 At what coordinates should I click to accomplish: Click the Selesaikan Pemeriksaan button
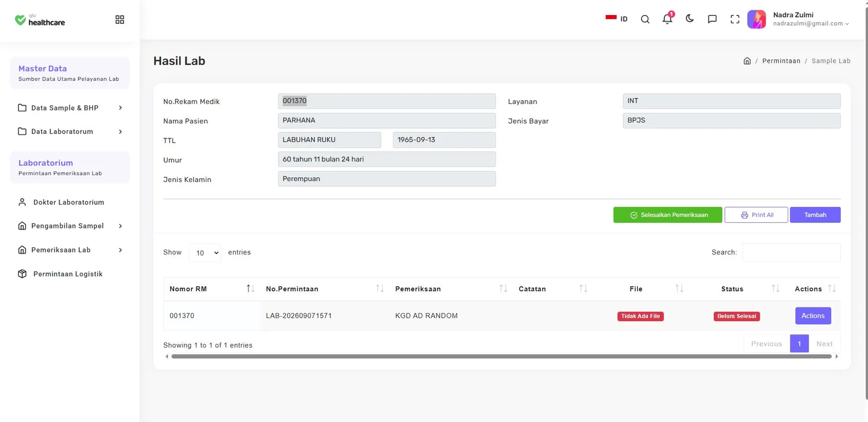[x=668, y=215]
